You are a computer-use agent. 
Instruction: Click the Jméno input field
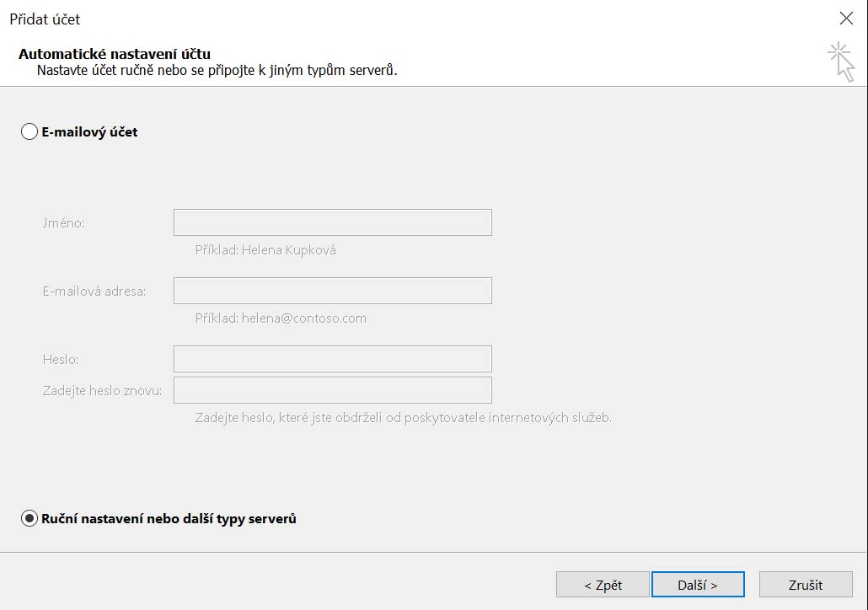(332, 222)
